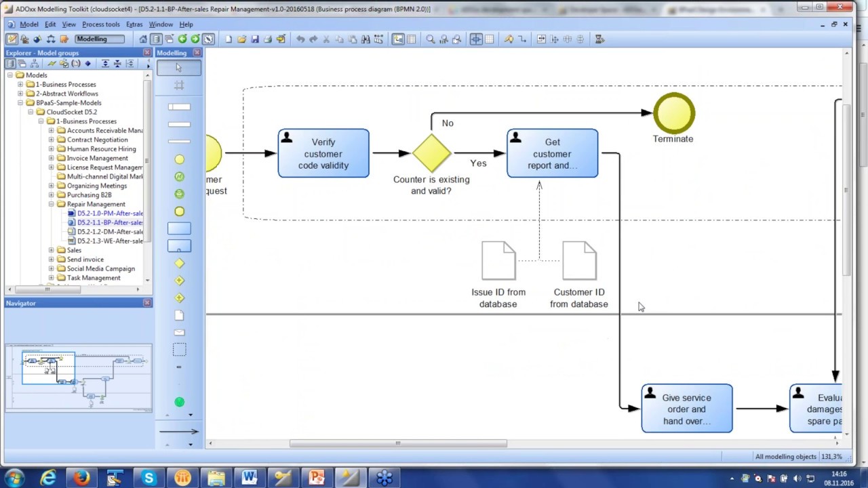
Task: Open model using folder toolbar icon
Action: (241, 39)
